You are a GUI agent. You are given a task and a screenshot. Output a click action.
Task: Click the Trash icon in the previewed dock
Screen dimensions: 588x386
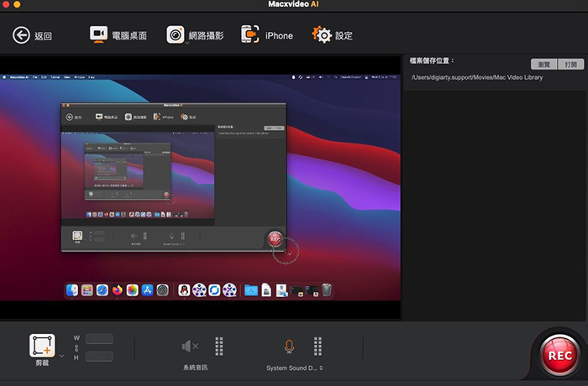point(327,290)
